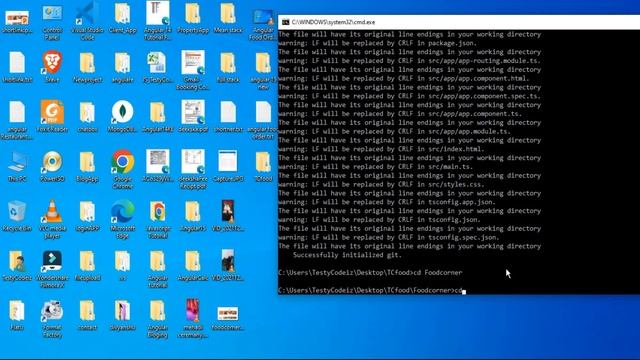Image resolution: width=640 pixels, height=360 pixels.
Task: Open the Mean stack folder
Action: pyautogui.click(x=228, y=18)
